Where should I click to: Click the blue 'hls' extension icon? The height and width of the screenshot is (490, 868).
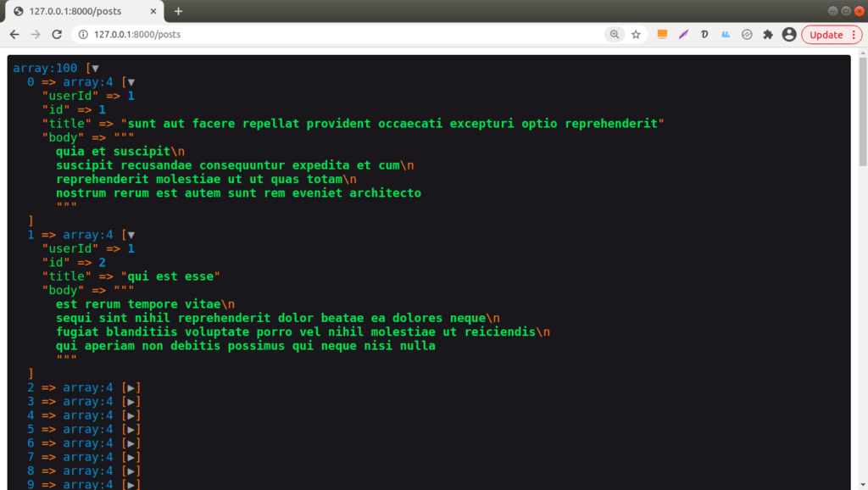726,35
